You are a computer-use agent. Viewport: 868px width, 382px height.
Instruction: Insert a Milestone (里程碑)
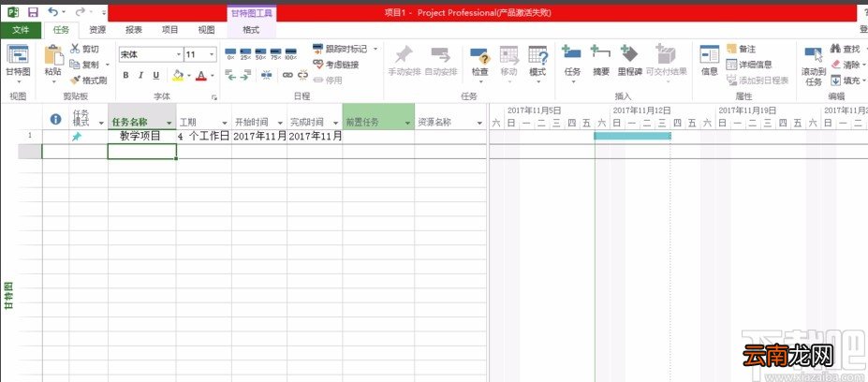pos(629,61)
